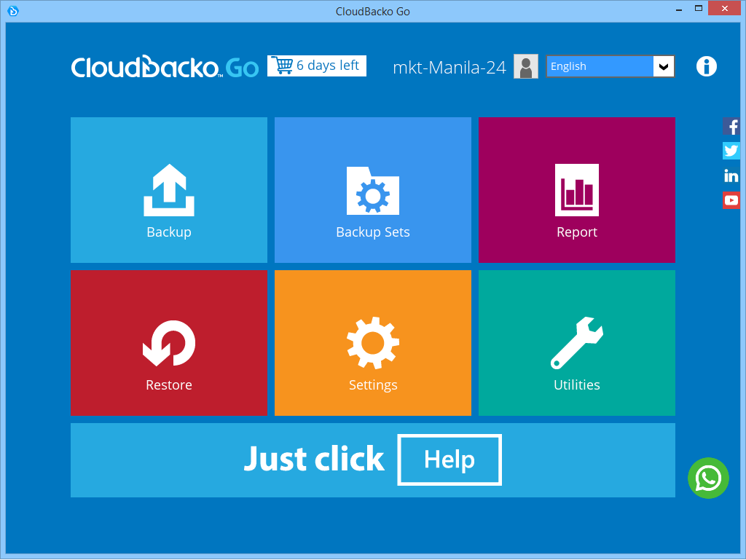Click the language dropdown arrow
Screen dimensions: 746x560
click(x=664, y=66)
